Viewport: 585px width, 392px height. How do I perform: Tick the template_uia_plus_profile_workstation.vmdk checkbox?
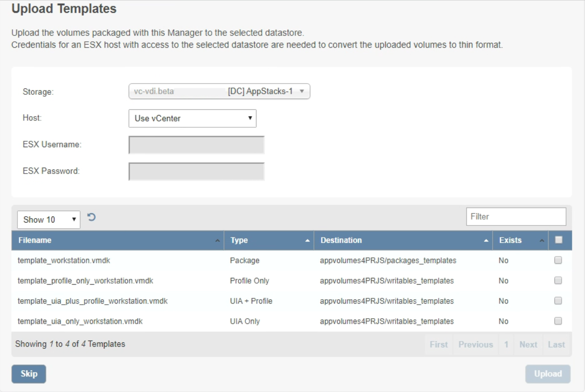pos(558,301)
